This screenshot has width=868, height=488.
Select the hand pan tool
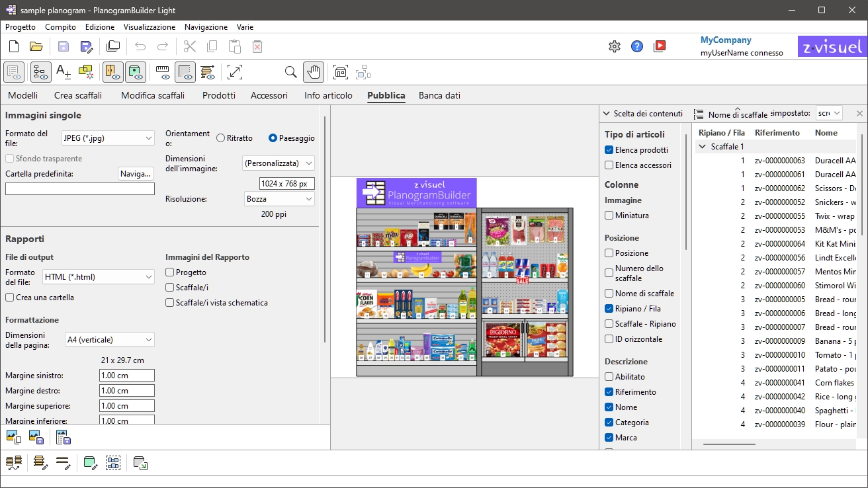(313, 72)
